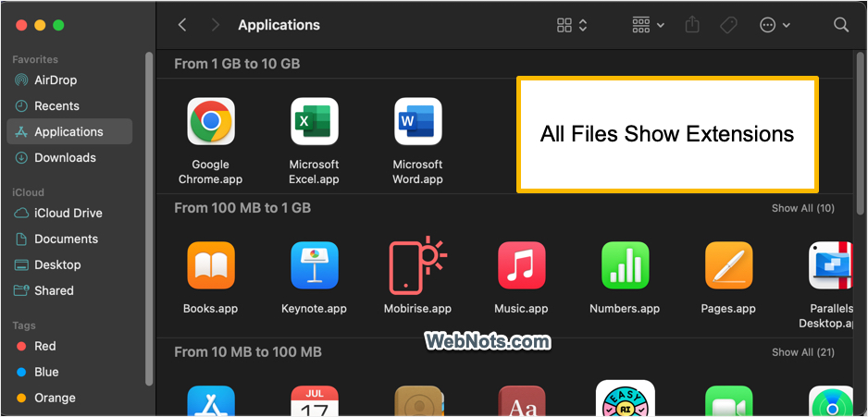Go back with the left chevron

pyautogui.click(x=182, y=25)
